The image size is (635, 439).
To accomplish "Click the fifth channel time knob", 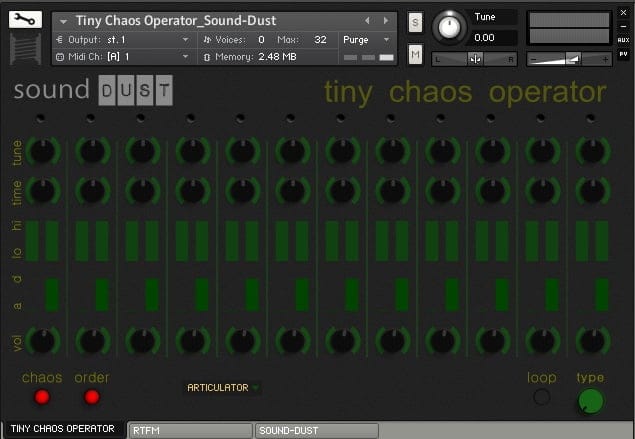I will [243, 191].
